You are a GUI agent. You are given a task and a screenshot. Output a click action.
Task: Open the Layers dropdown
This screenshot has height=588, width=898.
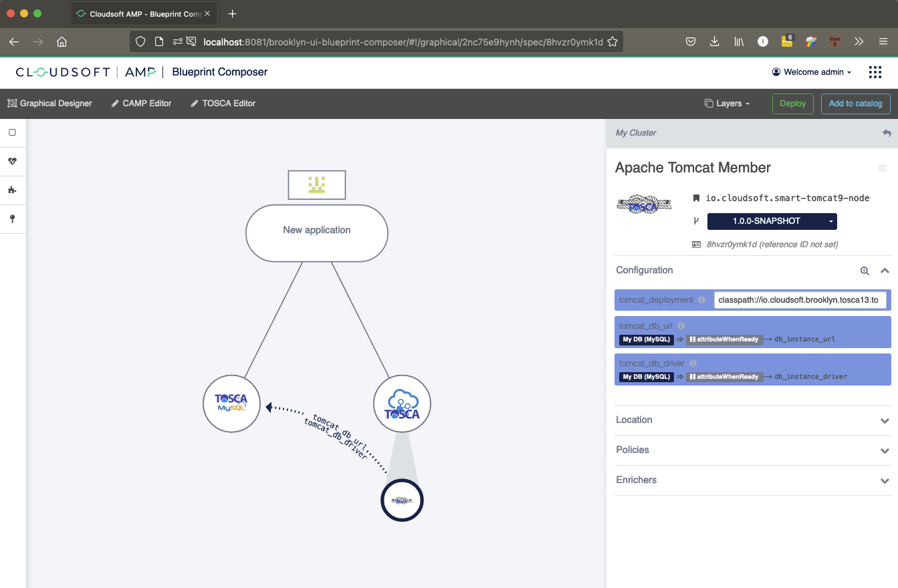coord(727,104)
